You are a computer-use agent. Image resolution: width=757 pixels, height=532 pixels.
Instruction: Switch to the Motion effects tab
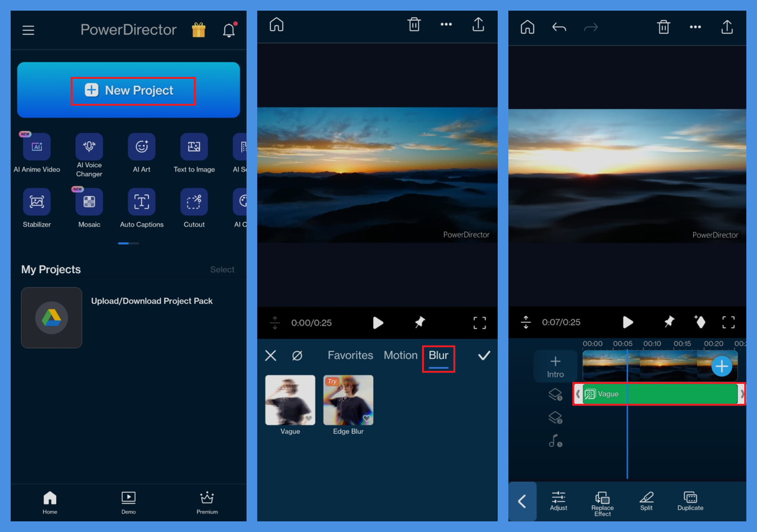[x=400, y=355]
